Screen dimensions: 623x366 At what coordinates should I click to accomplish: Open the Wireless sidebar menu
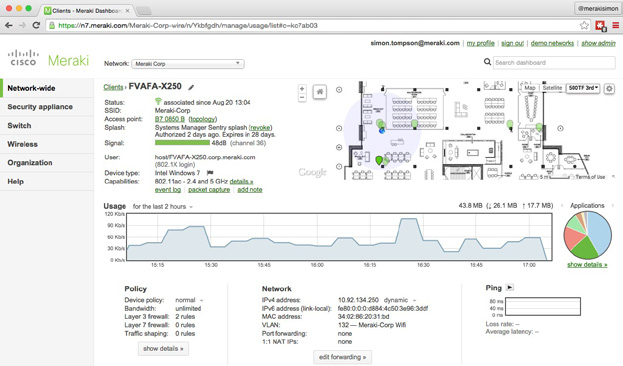[x=47, y=144]
